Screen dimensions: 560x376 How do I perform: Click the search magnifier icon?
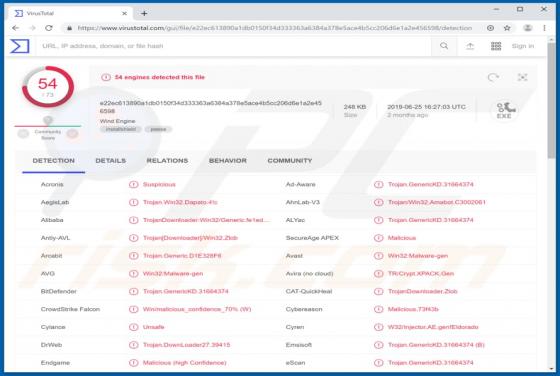pyautogui.click(x=444, y=46)
